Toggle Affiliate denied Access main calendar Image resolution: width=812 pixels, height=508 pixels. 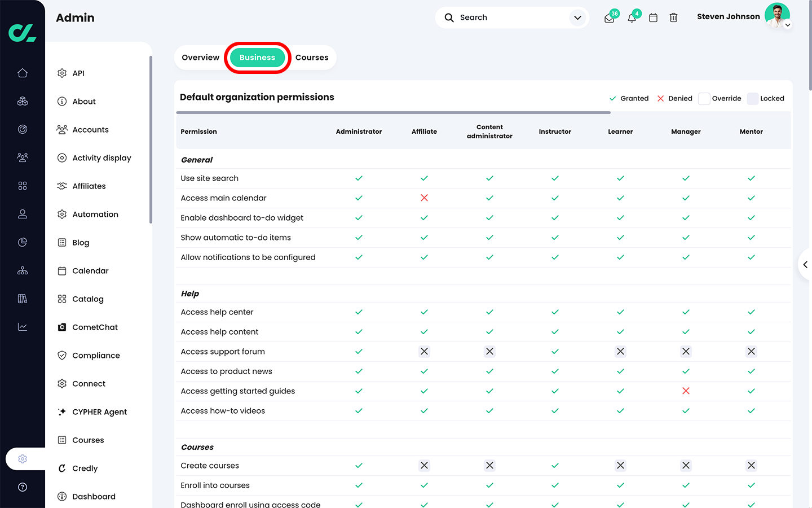point(424,198)
